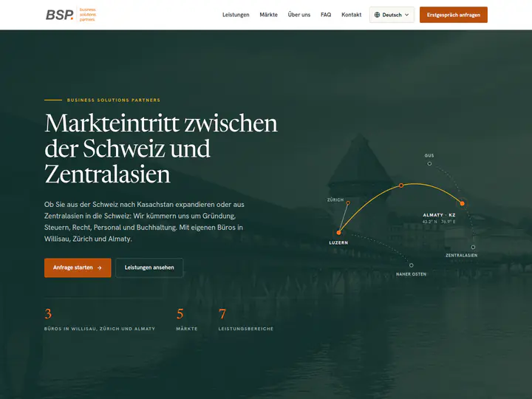532x399 pixels.
Task: Click the 'MÄRKTE' stat label
Action: click(187, 329)
